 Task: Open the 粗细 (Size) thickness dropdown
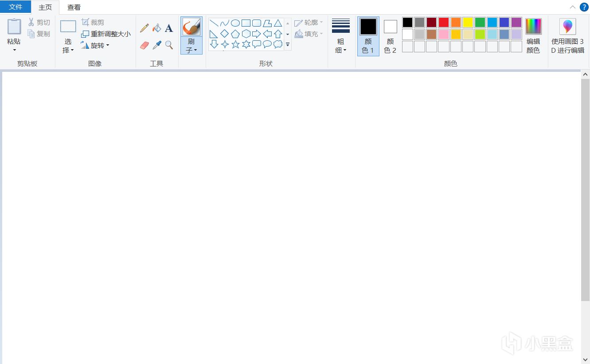pyautogui.click(x=341, y=36)
